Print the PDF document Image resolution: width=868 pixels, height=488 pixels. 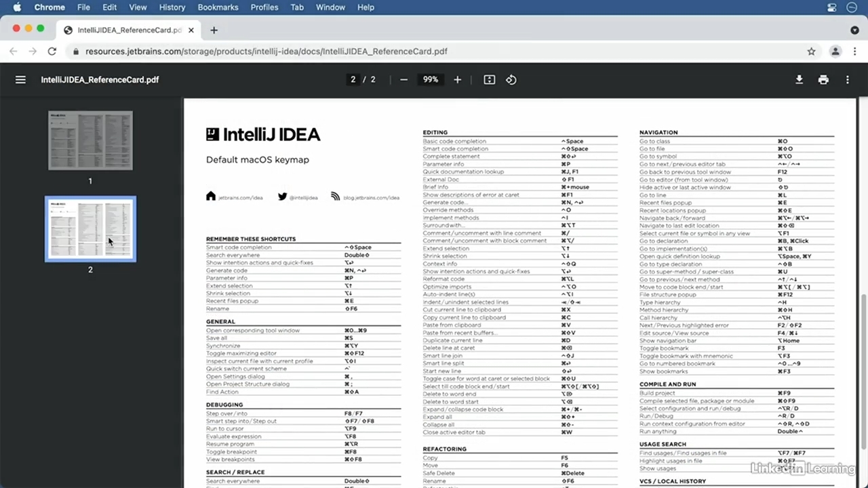click(x=823, y=79)
